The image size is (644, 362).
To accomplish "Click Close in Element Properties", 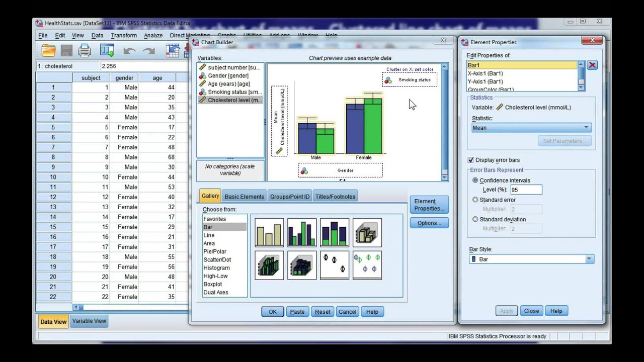I will [x=531, y=311].
